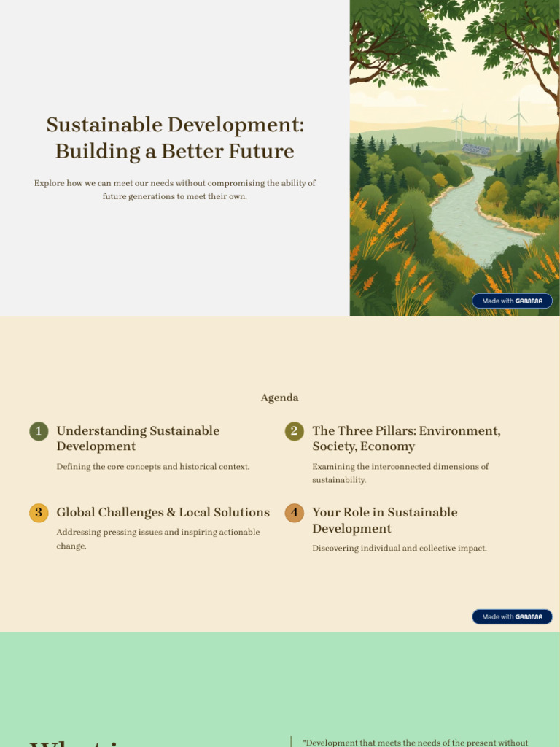Image resolution: width=560 pixels, height=747 pixels.
Task: Select the title 'Sustainable Development: Building a Better Future'
Action: coord(175,138)
